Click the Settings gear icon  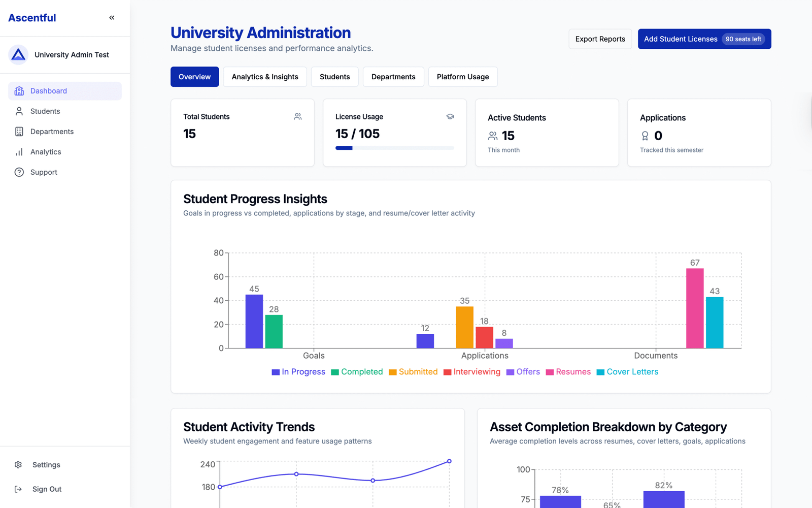(18, 465)
